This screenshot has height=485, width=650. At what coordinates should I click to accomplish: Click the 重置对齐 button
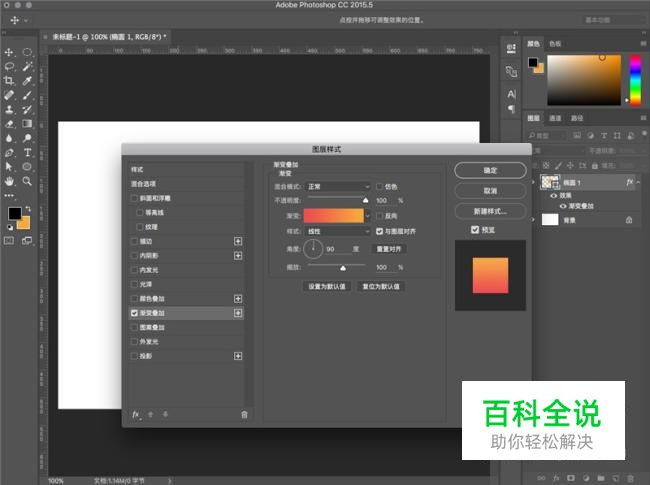(389, 249)
